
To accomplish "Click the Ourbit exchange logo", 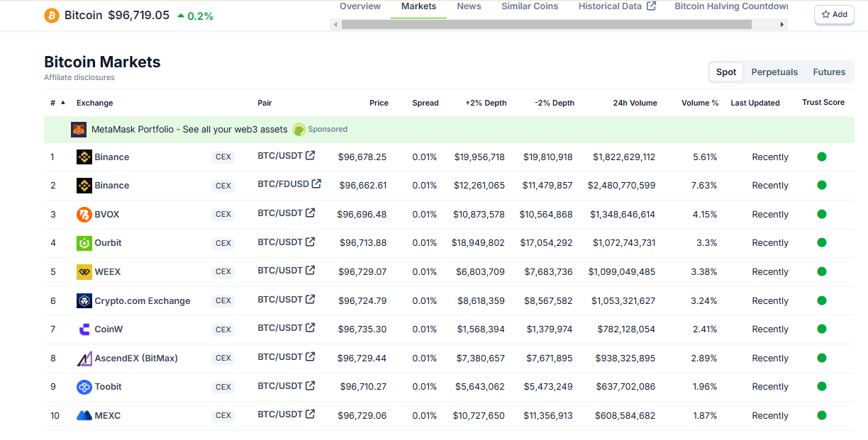I will click(x=84, y=243).
